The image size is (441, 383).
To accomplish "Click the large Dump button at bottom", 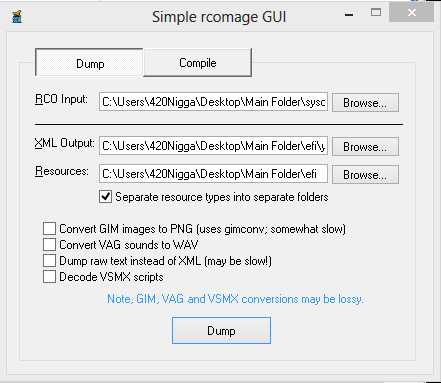I will (221, 330).
